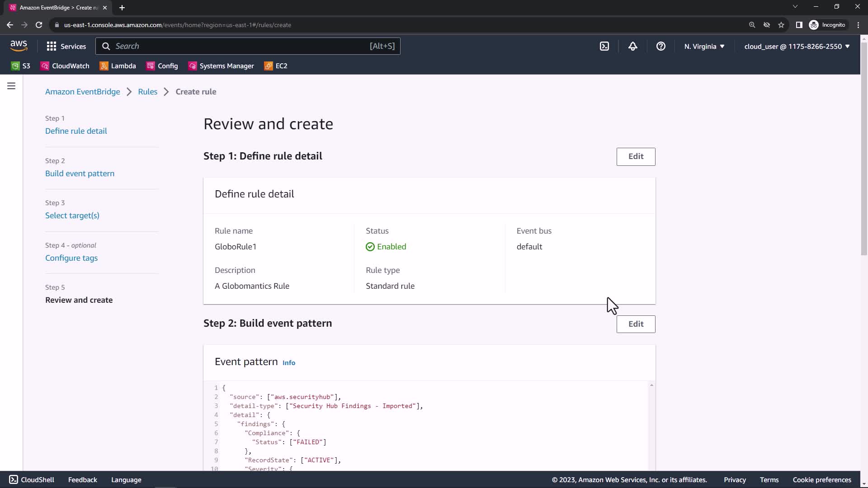Open the help question mark icon
Image resolution: width=868 pixels, height=488 pixels.
[660, 46]
